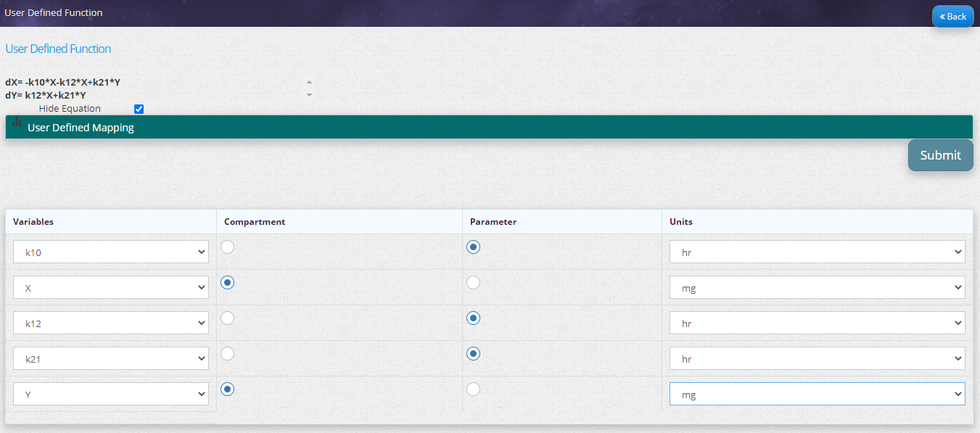Open the k12 variable dropdown

(111, 323)
